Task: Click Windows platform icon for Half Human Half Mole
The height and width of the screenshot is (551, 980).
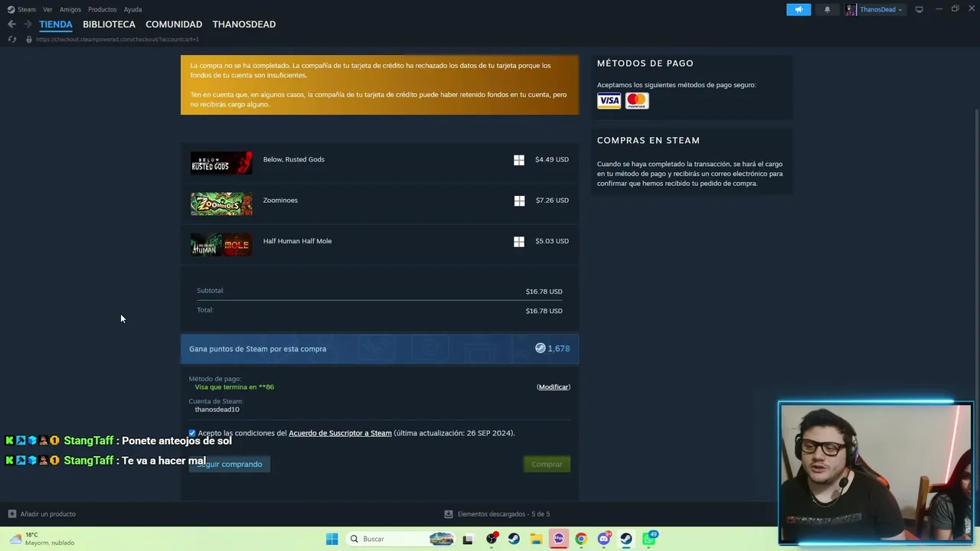Action: [519, 241]
